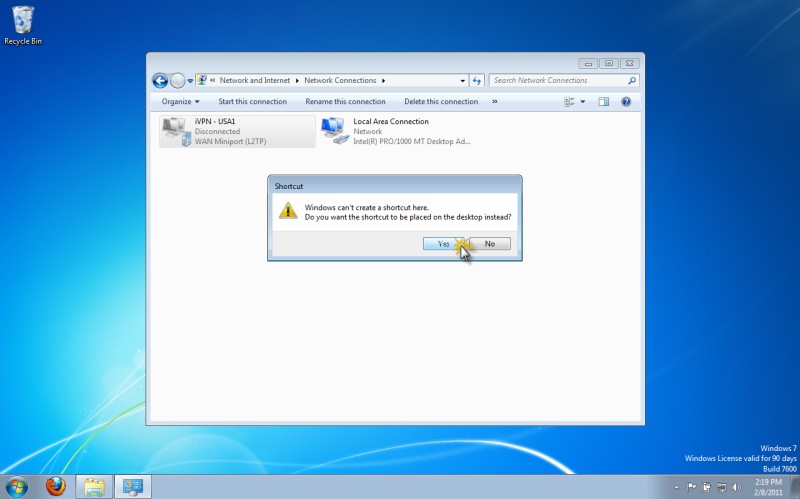
Task: Open the Organize menu
Action: point(181,102)
